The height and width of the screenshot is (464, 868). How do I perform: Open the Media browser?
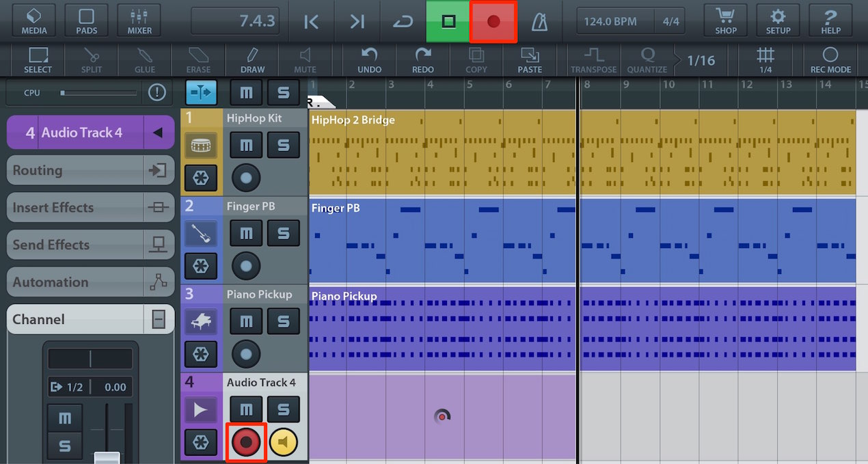point(34,21)
